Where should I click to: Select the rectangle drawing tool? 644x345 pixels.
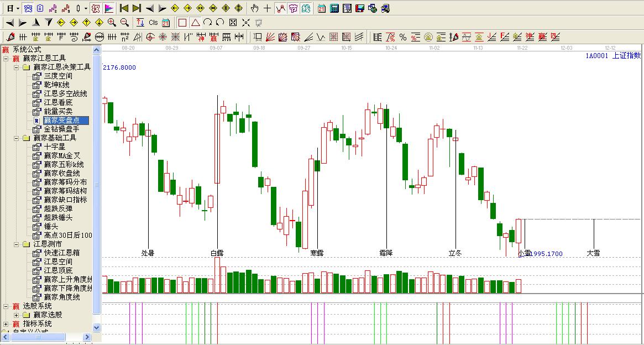tap(182, 23)
